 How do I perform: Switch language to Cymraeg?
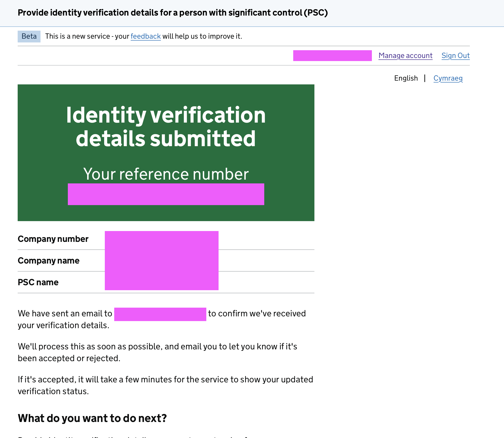[x=448, y=78]
